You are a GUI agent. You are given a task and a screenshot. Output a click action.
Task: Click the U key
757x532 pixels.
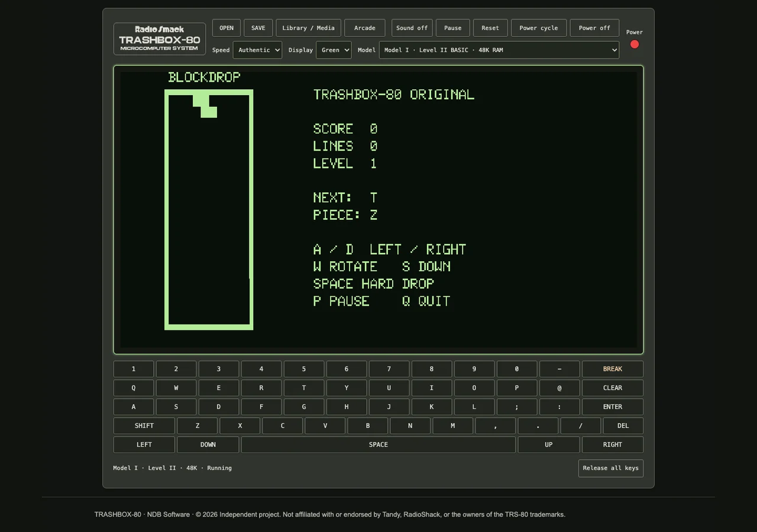(x=389, y=388)
